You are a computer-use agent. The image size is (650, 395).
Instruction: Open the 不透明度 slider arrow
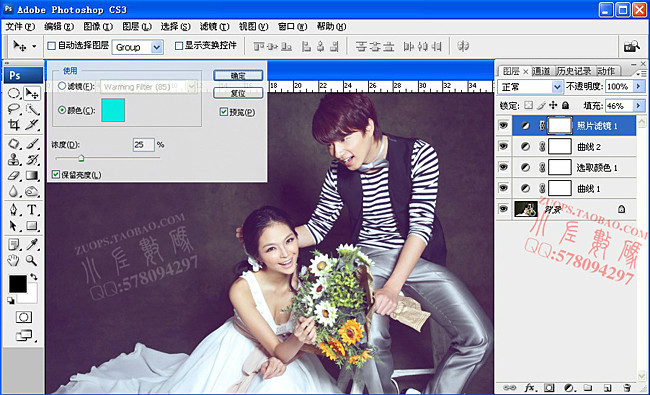pos(638,86)
